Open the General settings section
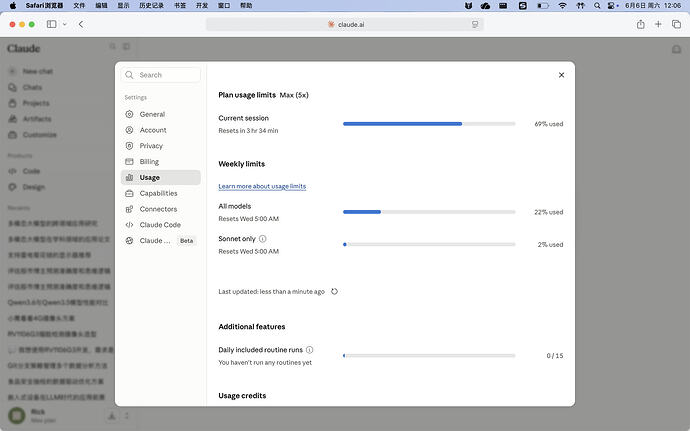The width and height of the screenshot is (690, 431). [161, 114]
